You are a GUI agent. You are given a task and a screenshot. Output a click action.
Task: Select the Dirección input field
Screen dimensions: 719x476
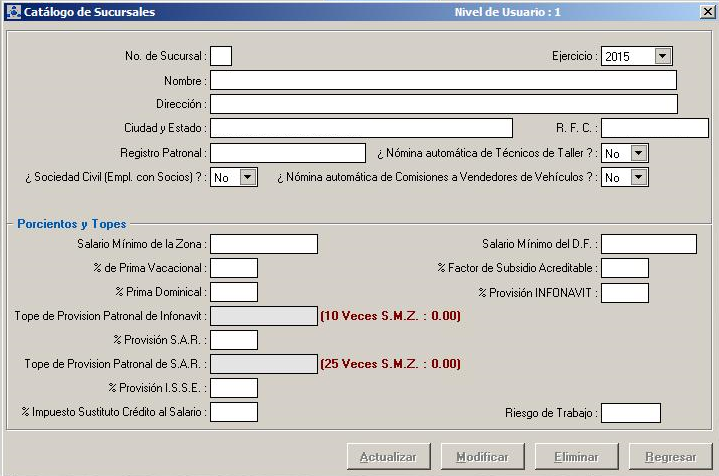(x=443, y=104)
